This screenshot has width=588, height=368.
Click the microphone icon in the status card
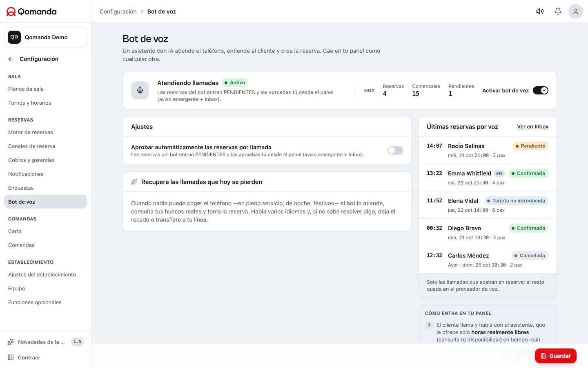[140, 90]
